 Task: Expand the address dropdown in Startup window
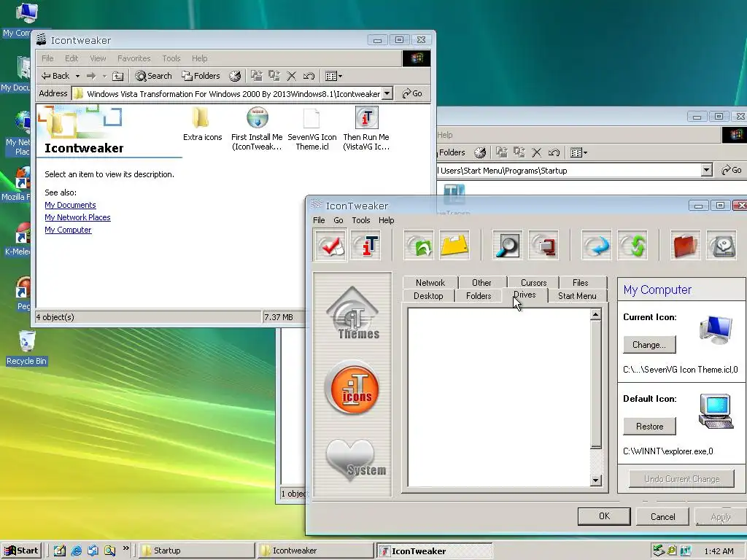tap(706, 170)
